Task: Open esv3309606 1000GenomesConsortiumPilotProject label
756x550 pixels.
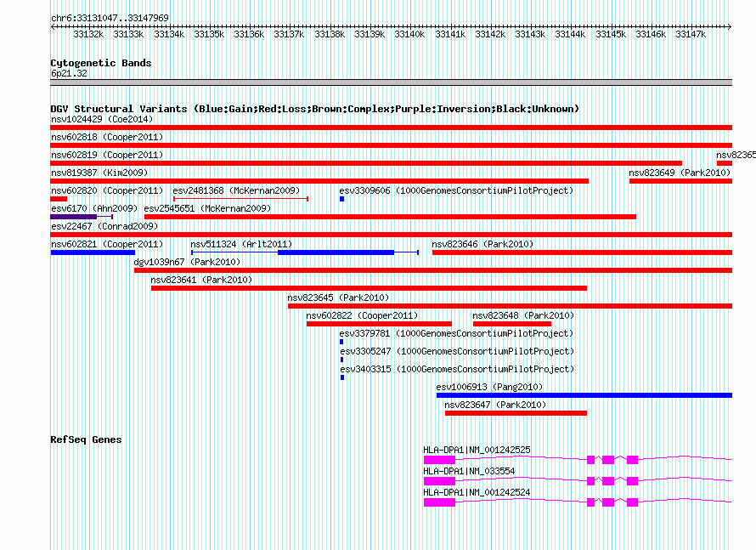Action: (x=456, y=190)
